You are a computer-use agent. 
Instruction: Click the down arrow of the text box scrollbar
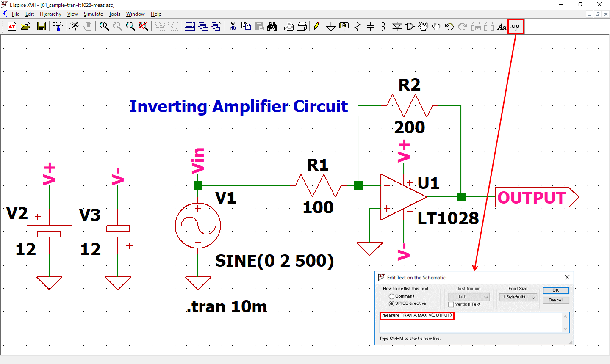(565, 329)
